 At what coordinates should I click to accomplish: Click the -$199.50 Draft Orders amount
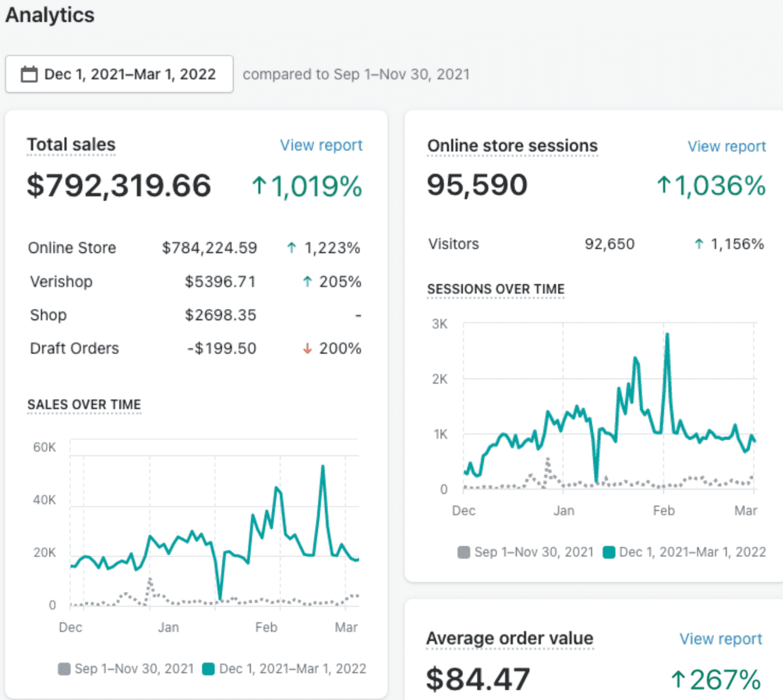[x=222, y=348]
